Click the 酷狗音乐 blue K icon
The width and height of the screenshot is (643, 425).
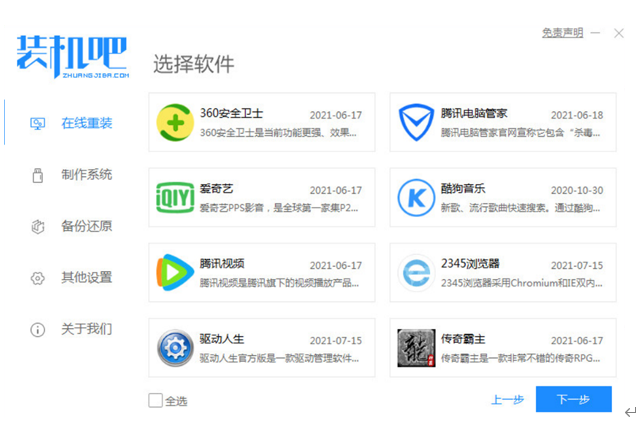(416, 198)
